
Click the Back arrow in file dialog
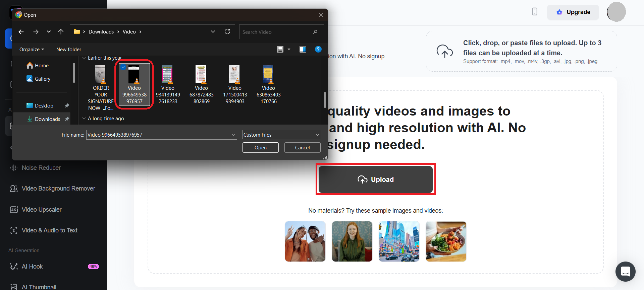pos(21,32)
